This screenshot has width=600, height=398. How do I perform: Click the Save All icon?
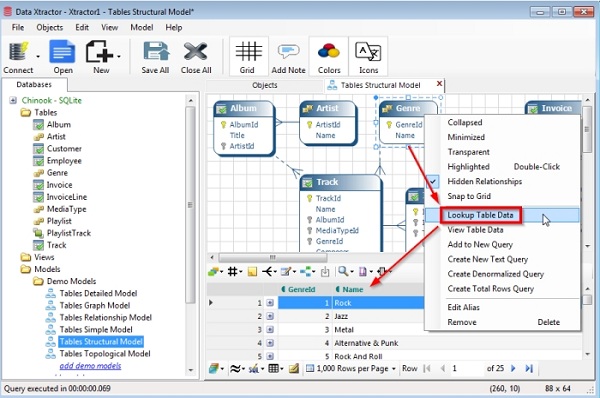pos(156,52)
